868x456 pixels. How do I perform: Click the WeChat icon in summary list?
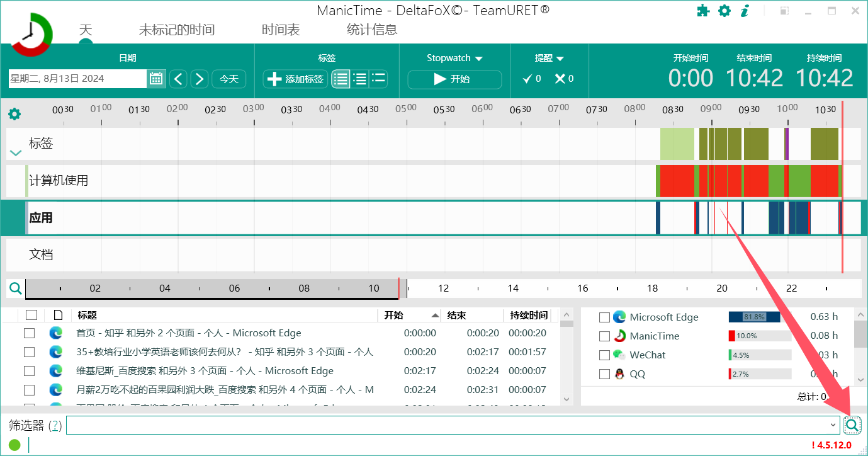coord(619,355)
